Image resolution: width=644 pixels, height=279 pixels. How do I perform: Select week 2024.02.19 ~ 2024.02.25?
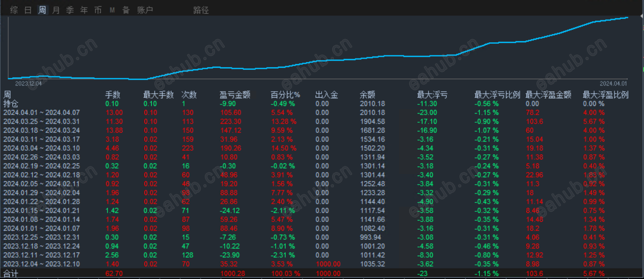coord(42,165)
